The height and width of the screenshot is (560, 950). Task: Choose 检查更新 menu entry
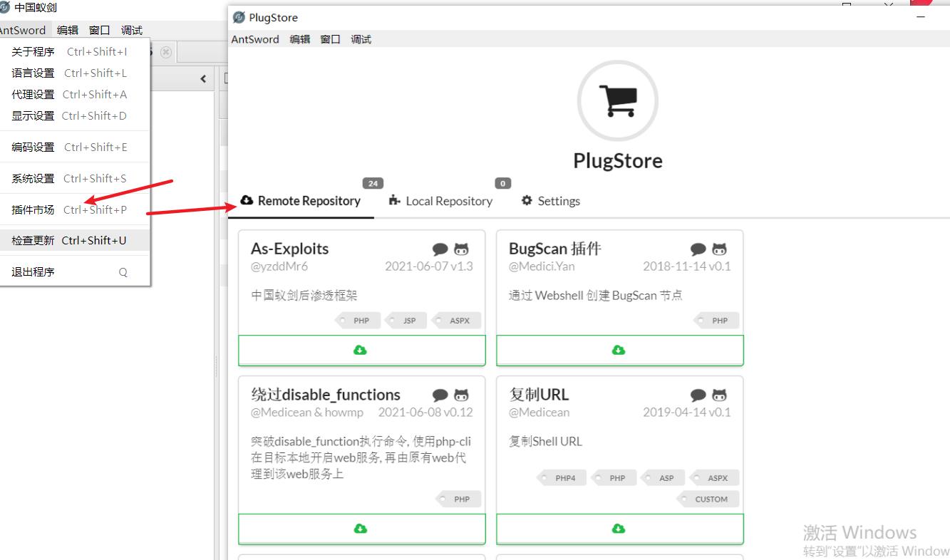(75, 240)
